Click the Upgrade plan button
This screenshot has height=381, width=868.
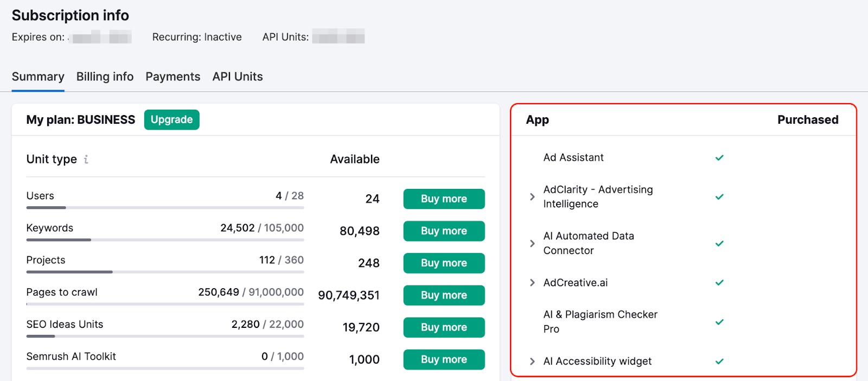click(171, 120)
